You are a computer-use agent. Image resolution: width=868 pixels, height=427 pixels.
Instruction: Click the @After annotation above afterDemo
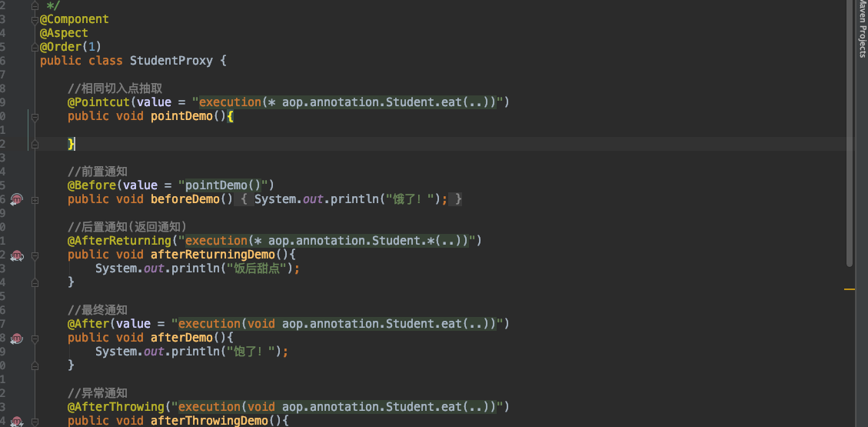(88, 324)
